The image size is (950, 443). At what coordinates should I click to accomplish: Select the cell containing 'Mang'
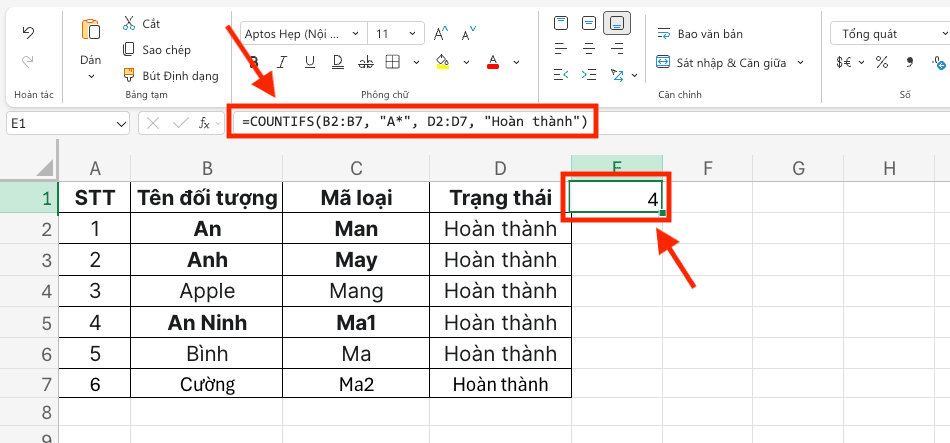(x=356, y=291)
